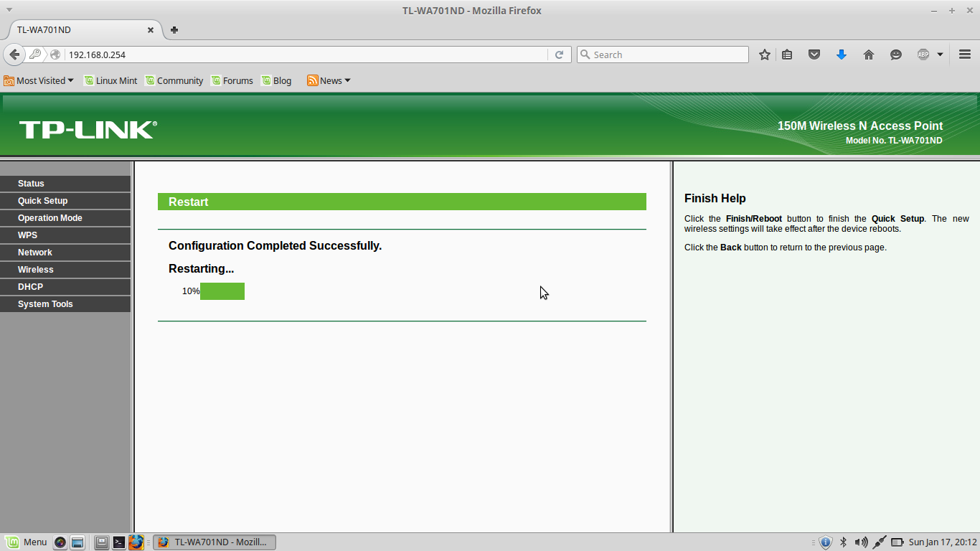Open the Firefox Home page icon
980x551 pixels.
(868, 54)
